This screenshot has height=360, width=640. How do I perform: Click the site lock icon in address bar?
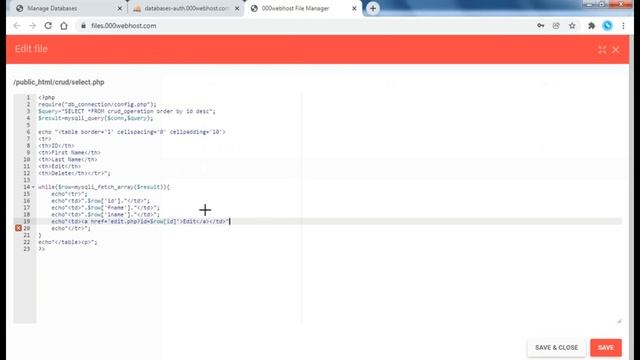coord(83,26)
